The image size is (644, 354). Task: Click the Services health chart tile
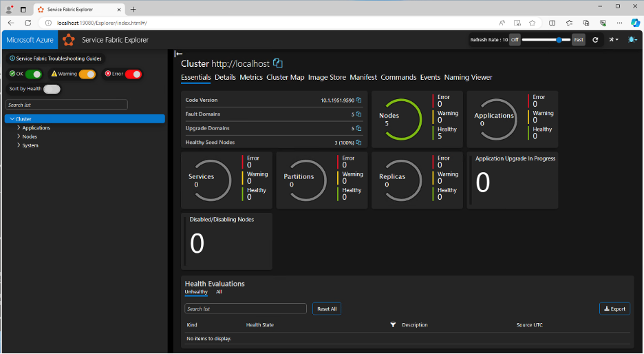click(226, 180)
